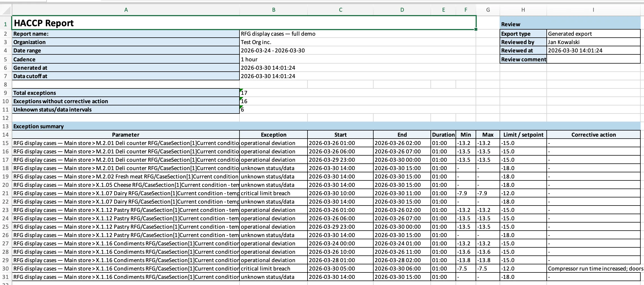The image size is (644, 285).
Task: Select Start cell 2026-03-26 10:00 row 28
Action: pyautogui.click(x=340, y=252)
